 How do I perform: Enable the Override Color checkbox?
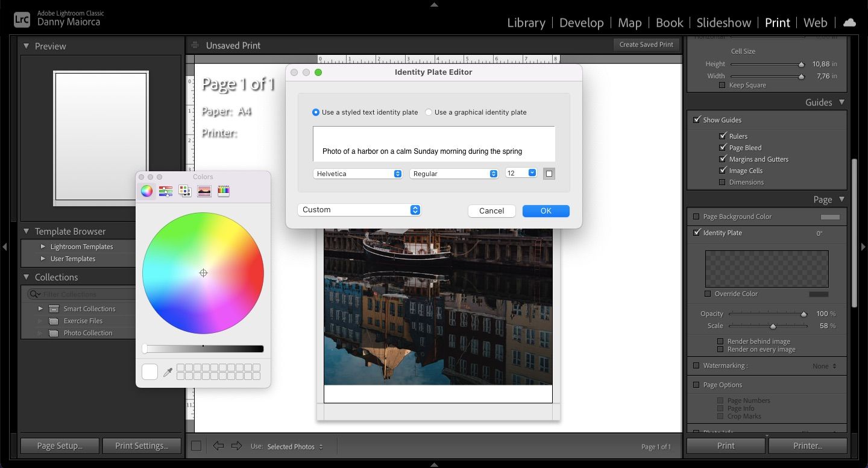tap(708, 294)
